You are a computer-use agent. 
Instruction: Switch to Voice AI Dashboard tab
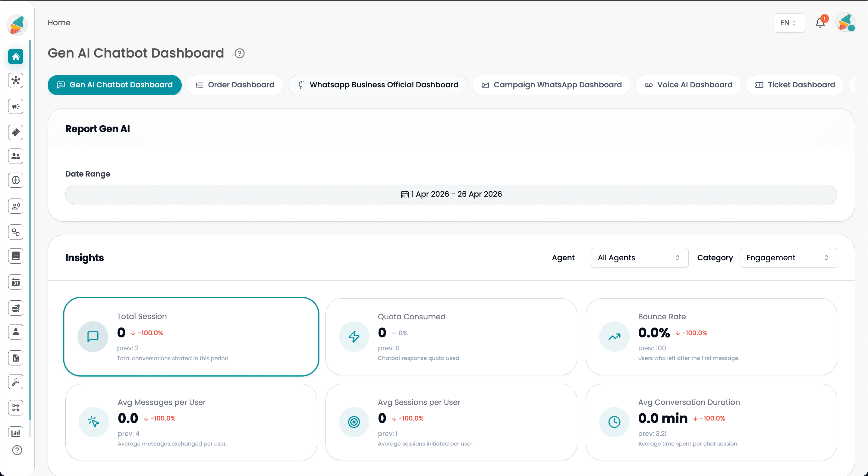688,85
